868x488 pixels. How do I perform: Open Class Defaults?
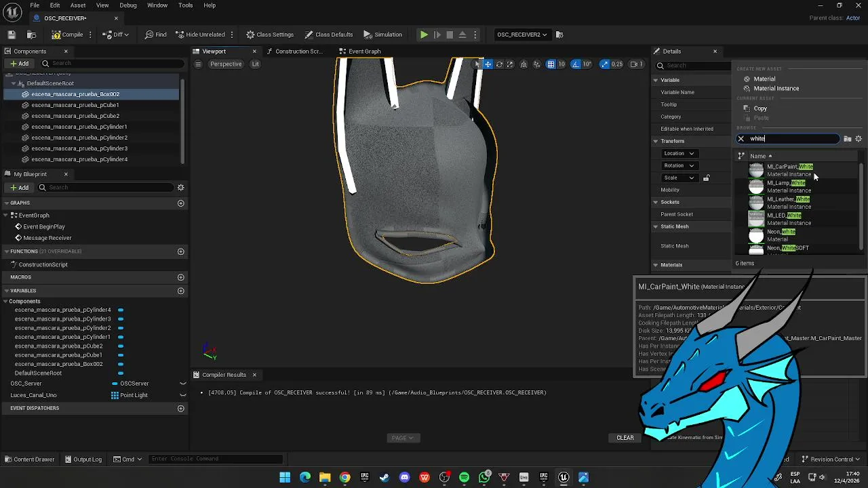click(329, 35)
